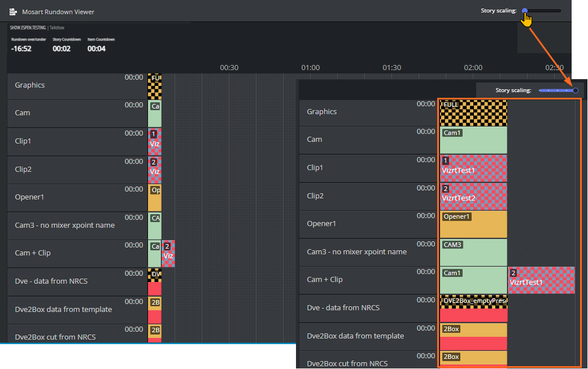Select the VizrtTest2 clip in Clip2 row
Image resolution: width=588 pixels, height=369 pixels.
pyautogui.click(x=473, y=196)
